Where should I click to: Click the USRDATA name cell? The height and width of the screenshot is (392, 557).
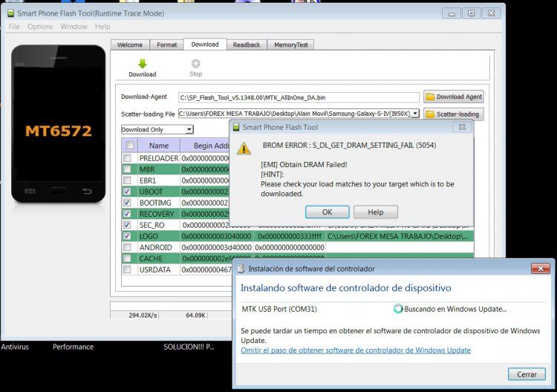coord(159,269)
